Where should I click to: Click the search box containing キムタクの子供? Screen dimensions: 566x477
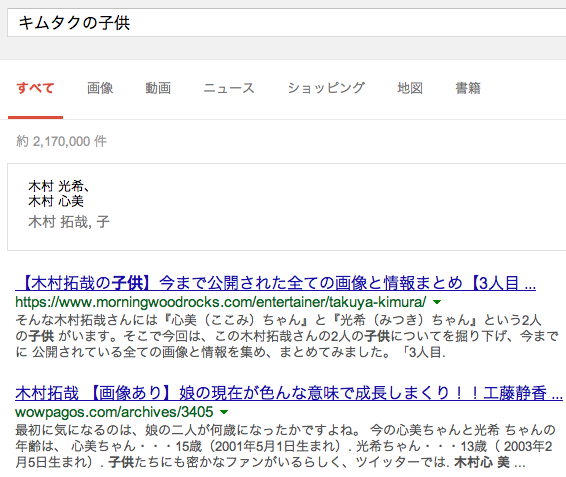coord(287,23)
